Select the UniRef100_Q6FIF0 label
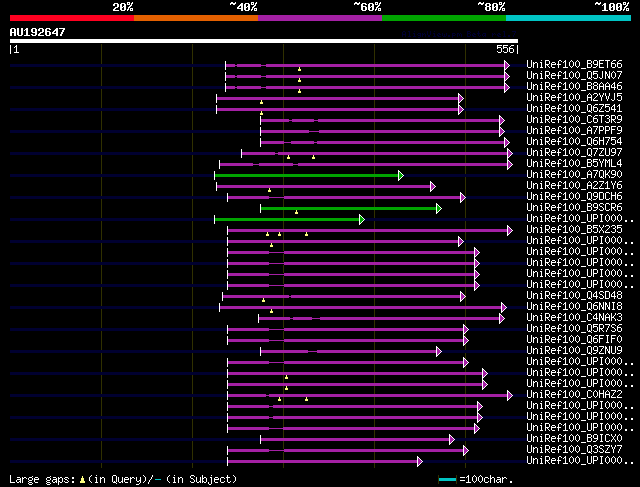The width and height of the screenshot is (640, 487). click(x=574, y=340)
